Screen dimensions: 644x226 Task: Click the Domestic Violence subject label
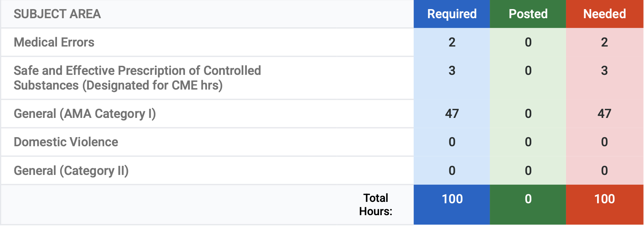pos(66,142)
